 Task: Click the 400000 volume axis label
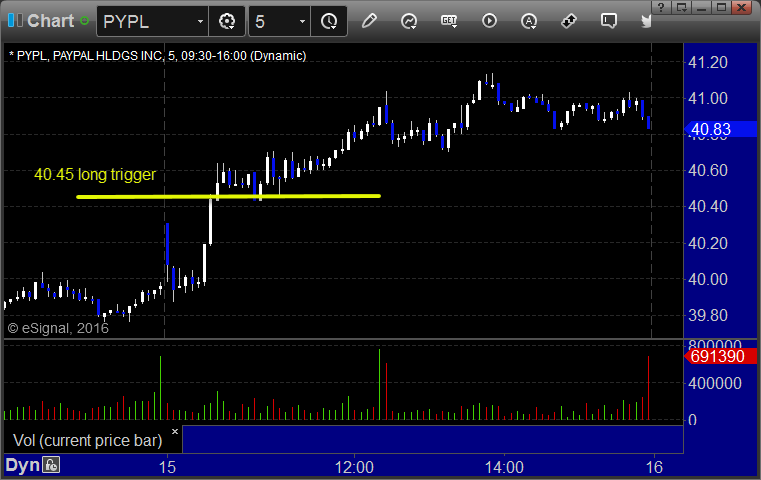(715, 383)
